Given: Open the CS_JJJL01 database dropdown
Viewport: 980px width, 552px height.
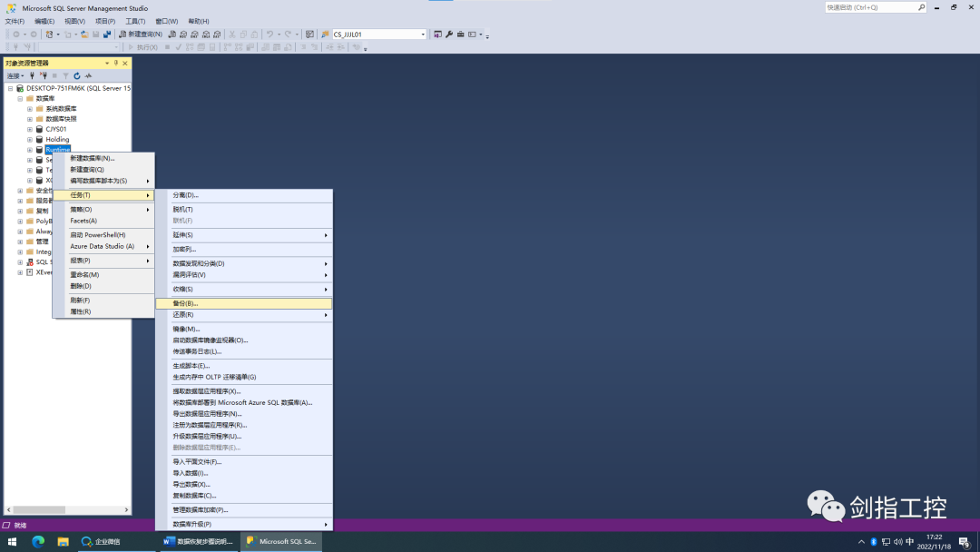Looking at the screenshot, I should [x=423, y=34].
